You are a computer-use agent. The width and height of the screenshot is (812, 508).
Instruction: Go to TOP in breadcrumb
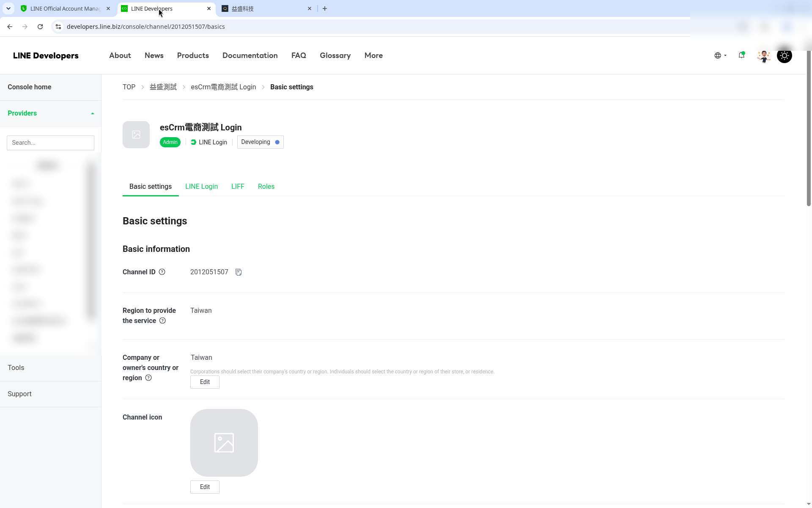click(129, 87)
